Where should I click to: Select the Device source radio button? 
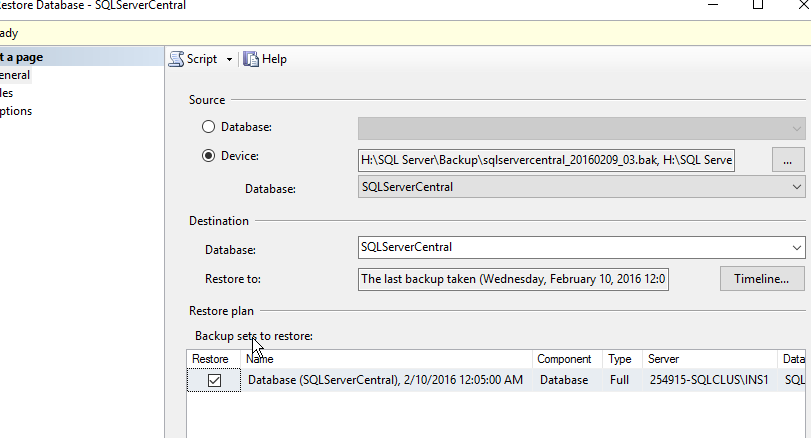pos(208,156)
